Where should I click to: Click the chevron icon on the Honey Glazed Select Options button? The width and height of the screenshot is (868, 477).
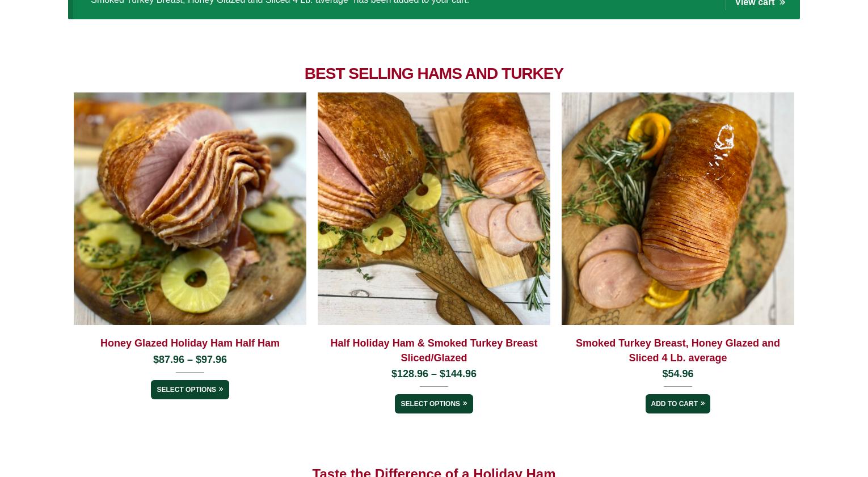click(x=221, y=390)
